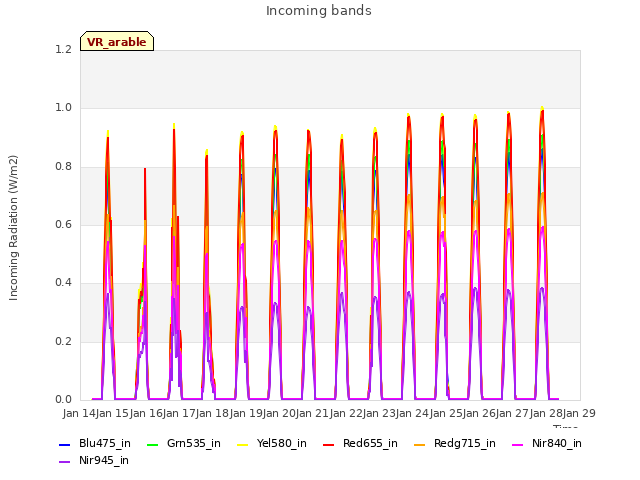Click the Jan 27 x-axis tick label
Viewport: 640px width, 480px height.
pos(513,413)
